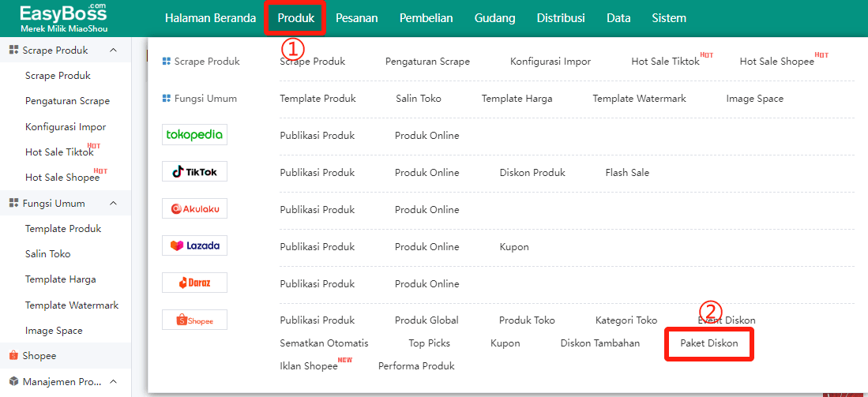Screen dimensions: 868x397
Task: Click the Daraz platform logo
Action: 194,283
